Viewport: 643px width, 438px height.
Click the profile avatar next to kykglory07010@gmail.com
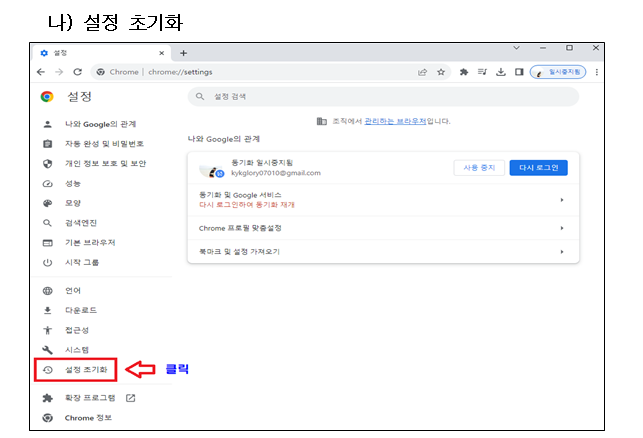pyautogui.click(x=213, y=170)
